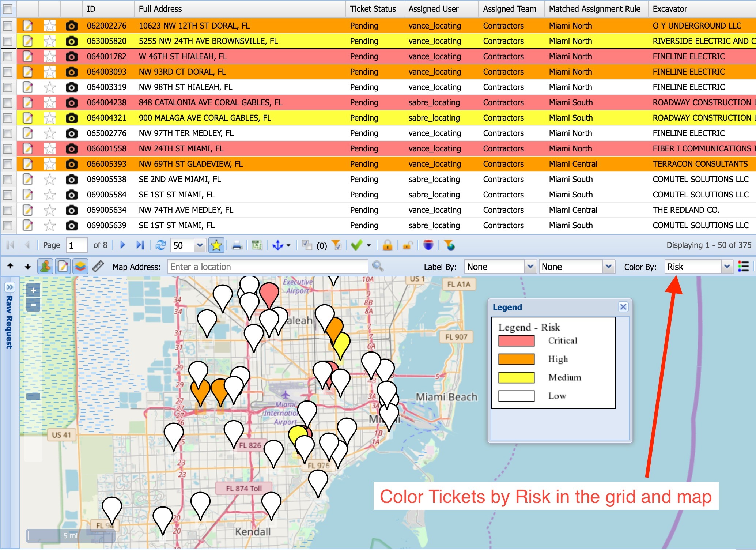Click the closed padlock lock icon
This screenshot has width=756, height=550.
(388, 245)
